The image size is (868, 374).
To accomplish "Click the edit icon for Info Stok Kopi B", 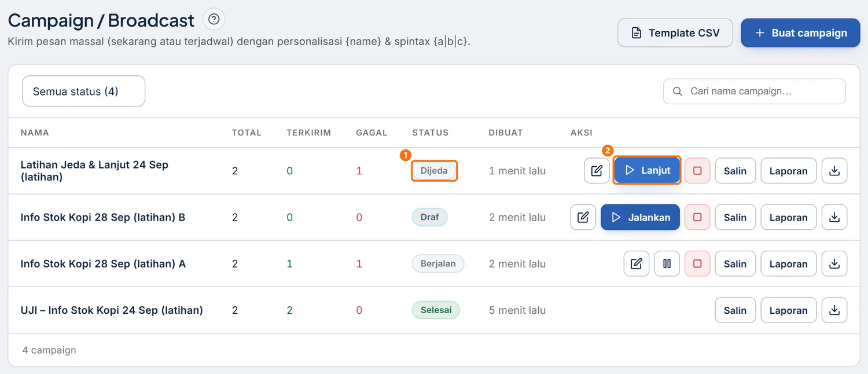I will [583, 217].
